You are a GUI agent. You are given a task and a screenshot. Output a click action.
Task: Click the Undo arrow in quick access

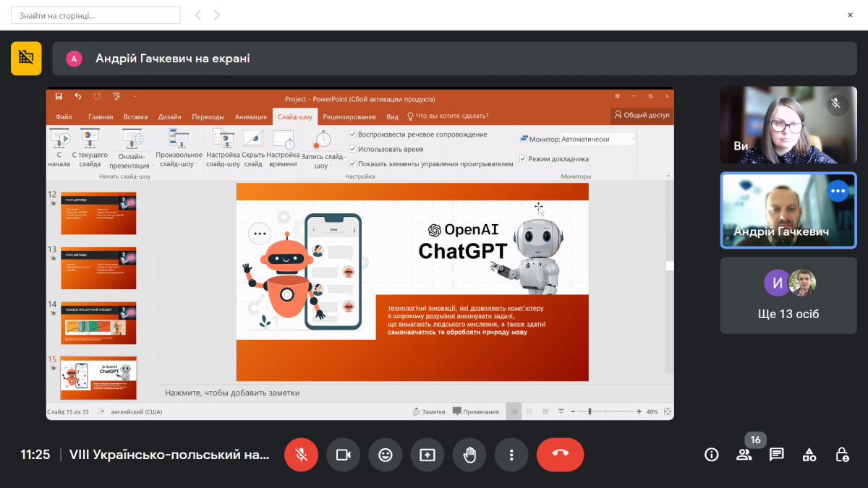pos(77,96)
